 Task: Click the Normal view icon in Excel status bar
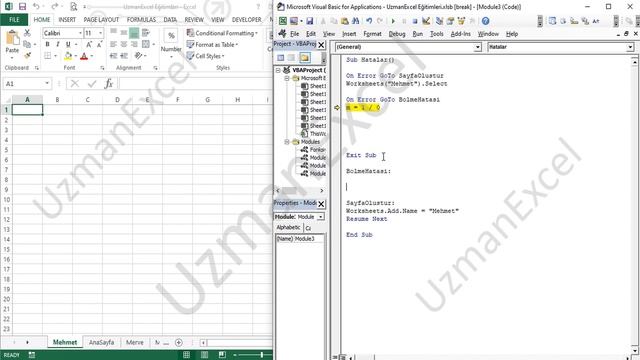click(187, 355)
